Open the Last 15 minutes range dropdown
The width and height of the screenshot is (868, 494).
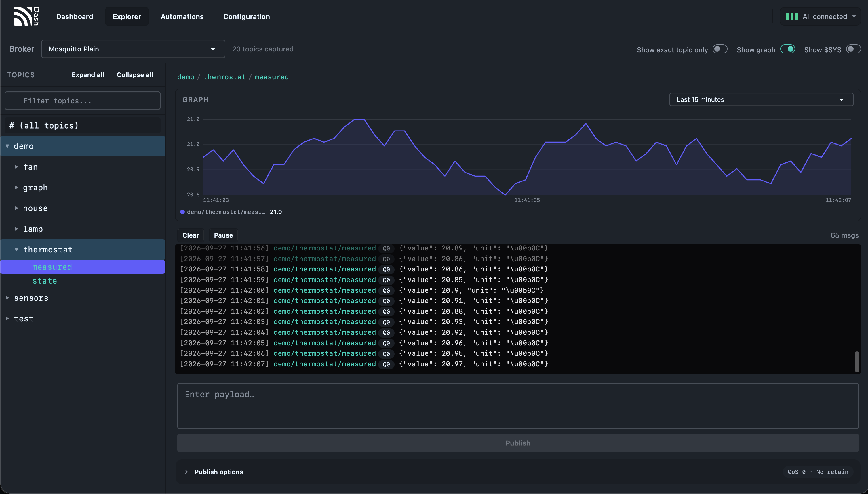click(761, 99)
